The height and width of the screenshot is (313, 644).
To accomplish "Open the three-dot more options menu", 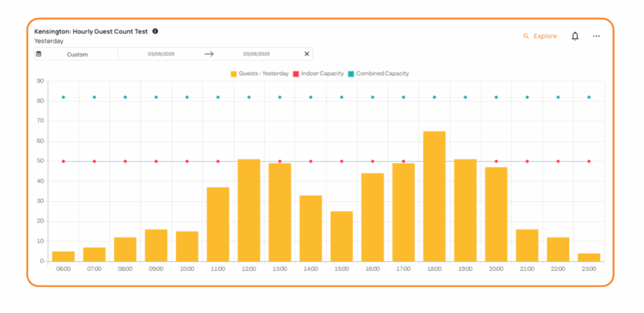I will click(596, 37).
